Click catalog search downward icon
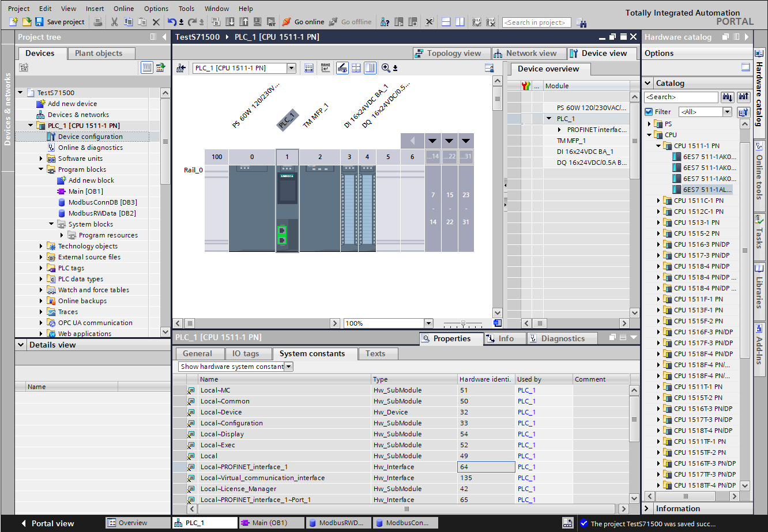 [728, 97]
